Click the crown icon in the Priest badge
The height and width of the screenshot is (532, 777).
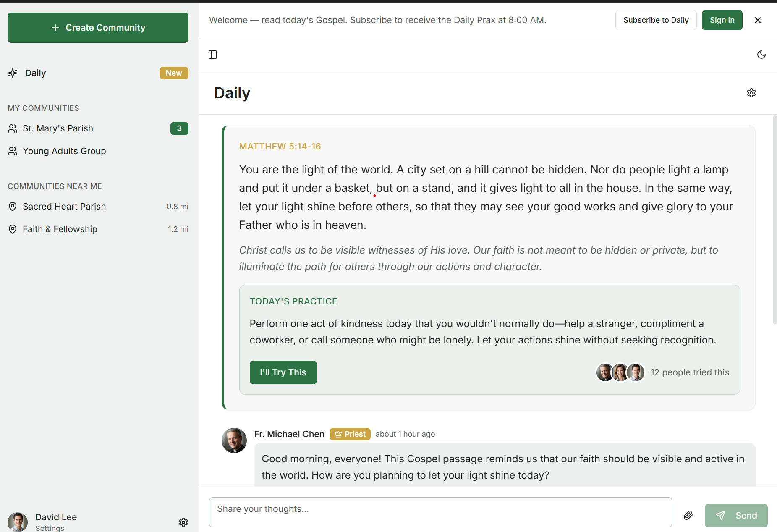pyautogui.click(x=338, y=434)
